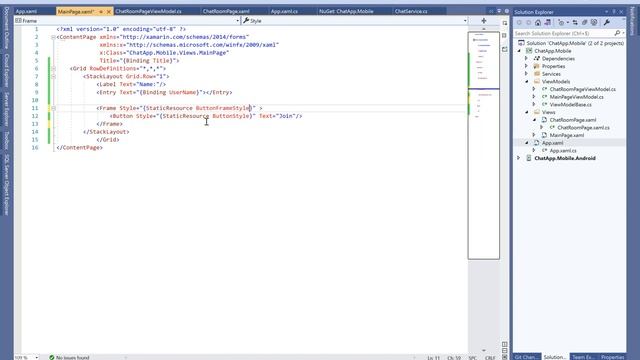The width and height of the screenshot is (640, 360).
Task: Click the SPC indentation indicator in status bar
Action: (x=473, y=358)
